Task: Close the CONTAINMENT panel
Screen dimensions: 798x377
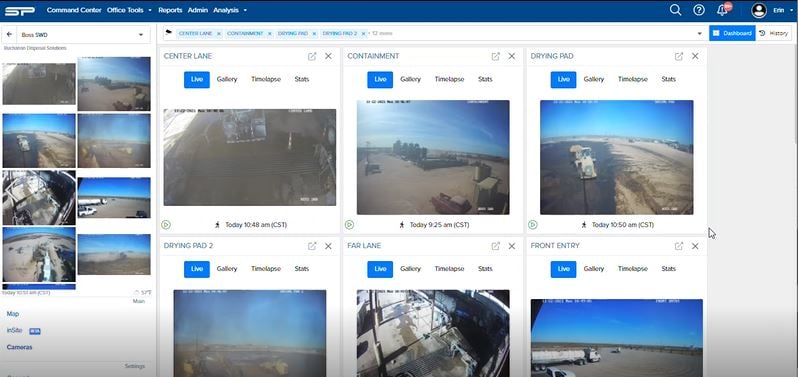Action: pos(512,56)
